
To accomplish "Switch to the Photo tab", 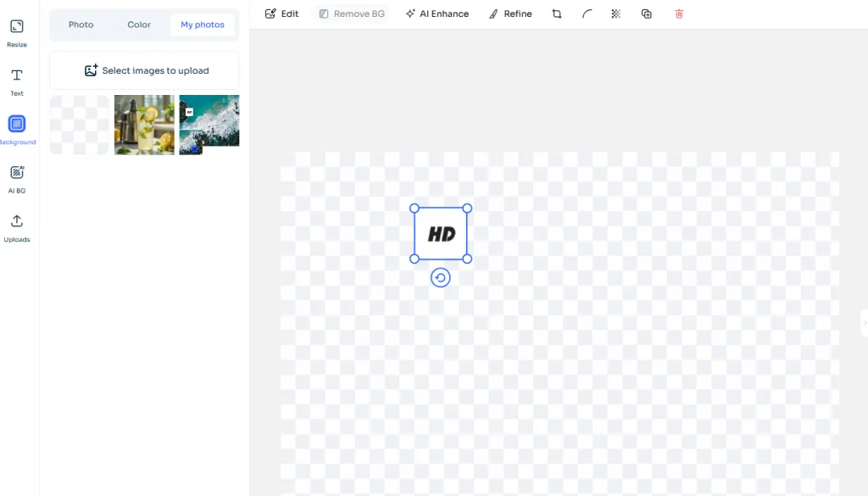I will (81, 25).
